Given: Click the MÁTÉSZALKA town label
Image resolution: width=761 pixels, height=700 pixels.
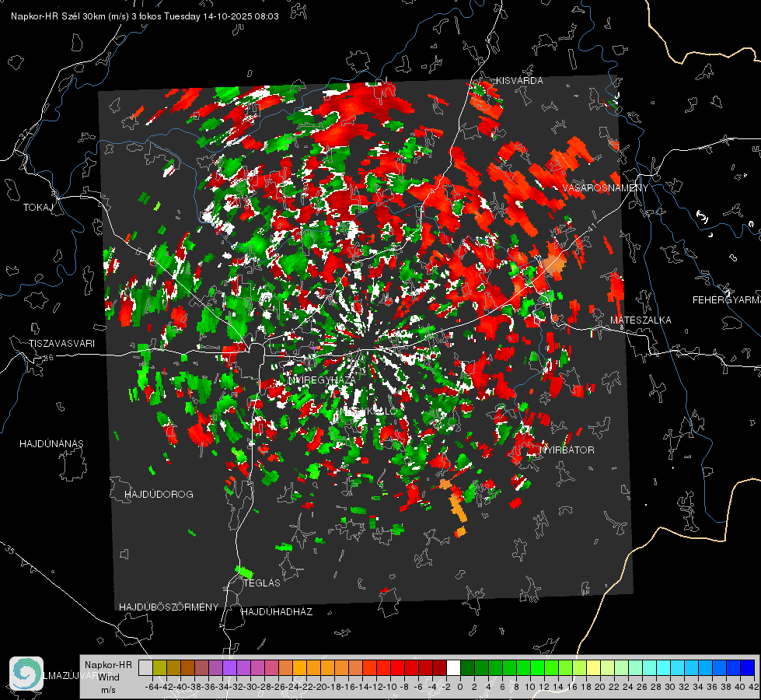Looking at the screenshot, I should tap(641, 320).
